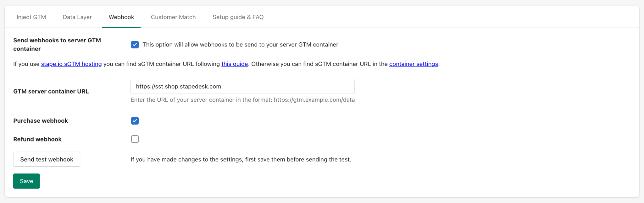
Task: Click the URL format hint below the field
Action: tap(243, 100)
